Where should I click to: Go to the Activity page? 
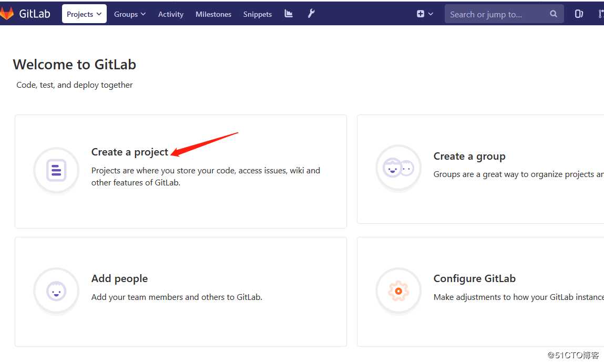(171, 14)
